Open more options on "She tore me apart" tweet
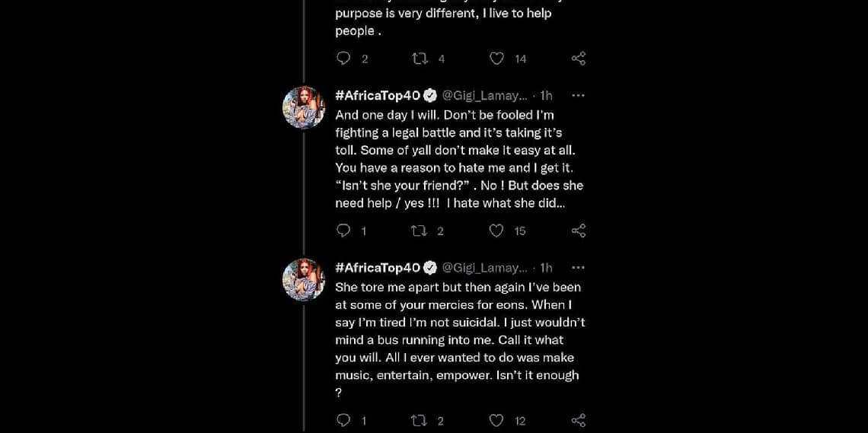The image size is (868, 433). coord(578,268)
